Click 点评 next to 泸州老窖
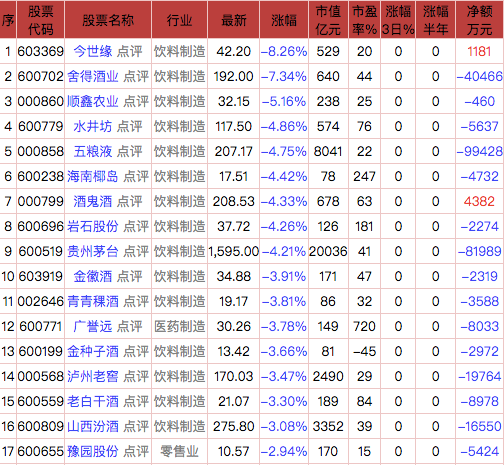Viewport: 504px width, 465px height. pos(136,376)
